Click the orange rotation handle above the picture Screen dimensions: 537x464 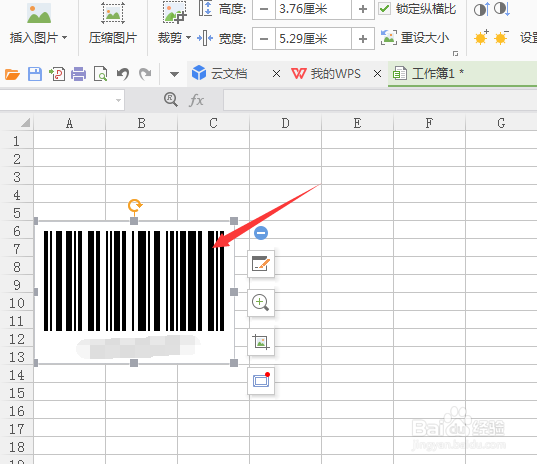click(135, 205)
